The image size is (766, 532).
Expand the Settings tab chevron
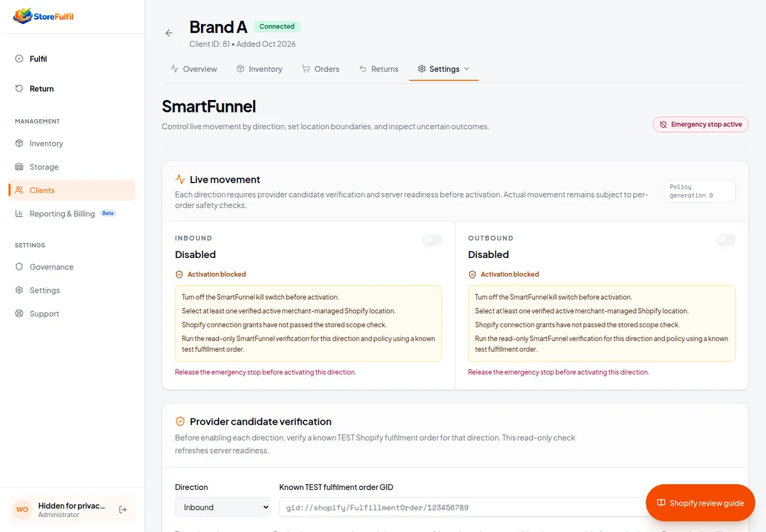pyautogui.click(x=467, y=69)
